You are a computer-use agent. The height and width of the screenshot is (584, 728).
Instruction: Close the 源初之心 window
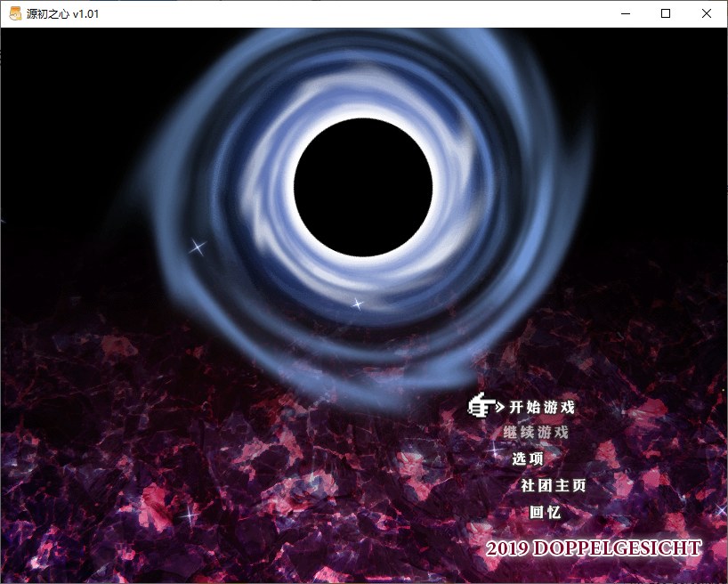coord(706,13)
